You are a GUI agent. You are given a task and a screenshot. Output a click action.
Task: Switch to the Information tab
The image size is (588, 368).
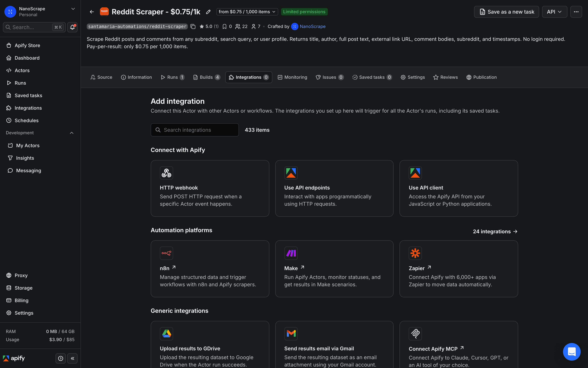(x=136, y=77)
